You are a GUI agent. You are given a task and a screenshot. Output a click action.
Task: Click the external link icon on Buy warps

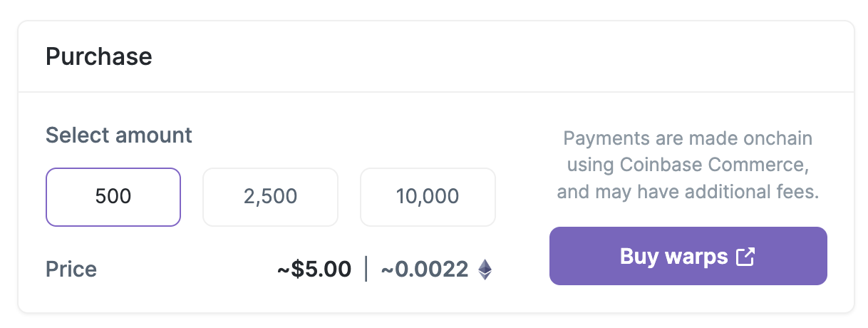click(745, 257)
